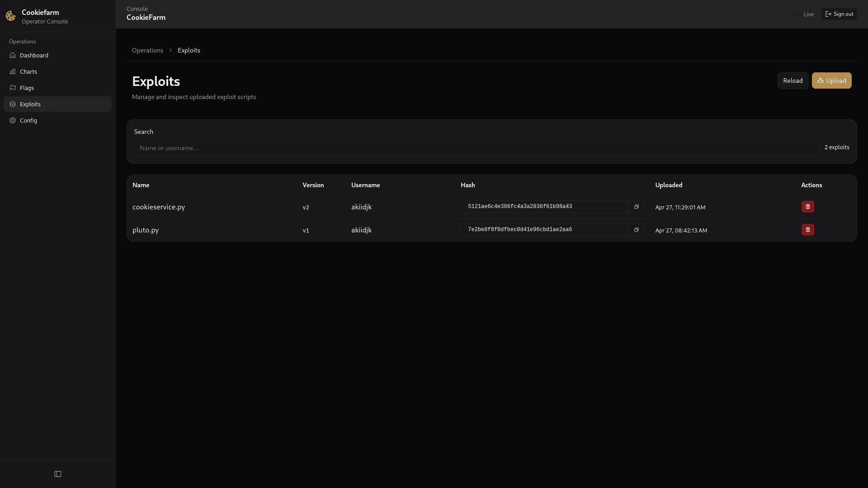Open the Flags page from the sidebar

coord(27,88)
